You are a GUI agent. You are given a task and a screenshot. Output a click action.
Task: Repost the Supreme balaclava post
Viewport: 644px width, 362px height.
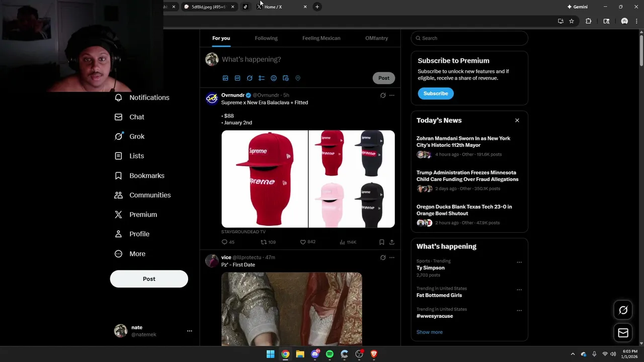coord(268,242)
